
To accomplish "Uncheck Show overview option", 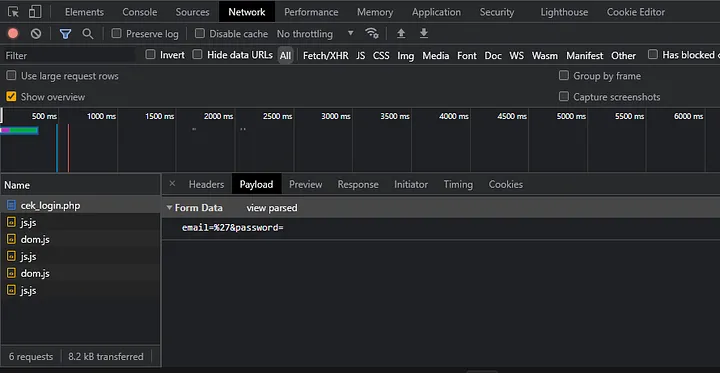I will click(11, 96).
